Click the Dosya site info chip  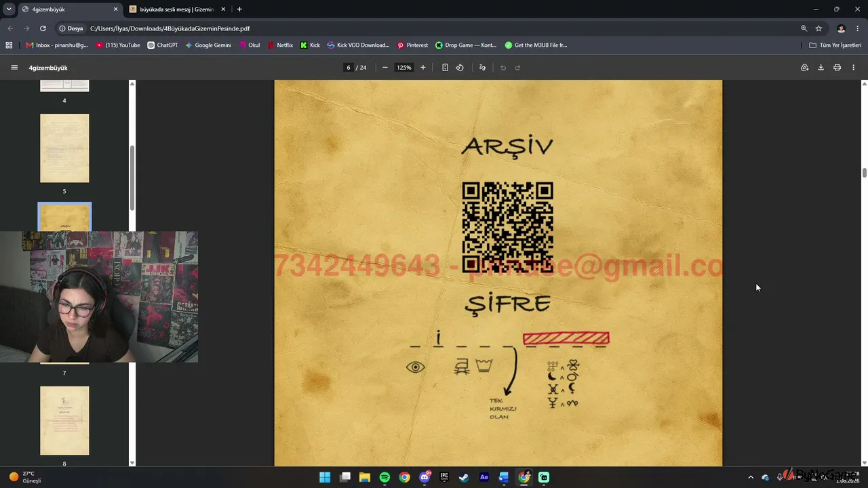[71, 28]
